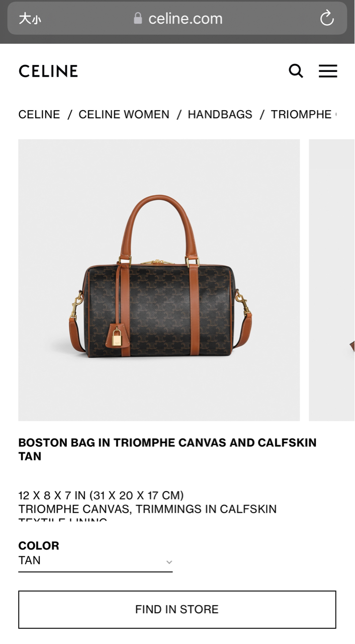Go home via the CELINE logo
Viewport: 355px width, 644px height.
(48, 71)
